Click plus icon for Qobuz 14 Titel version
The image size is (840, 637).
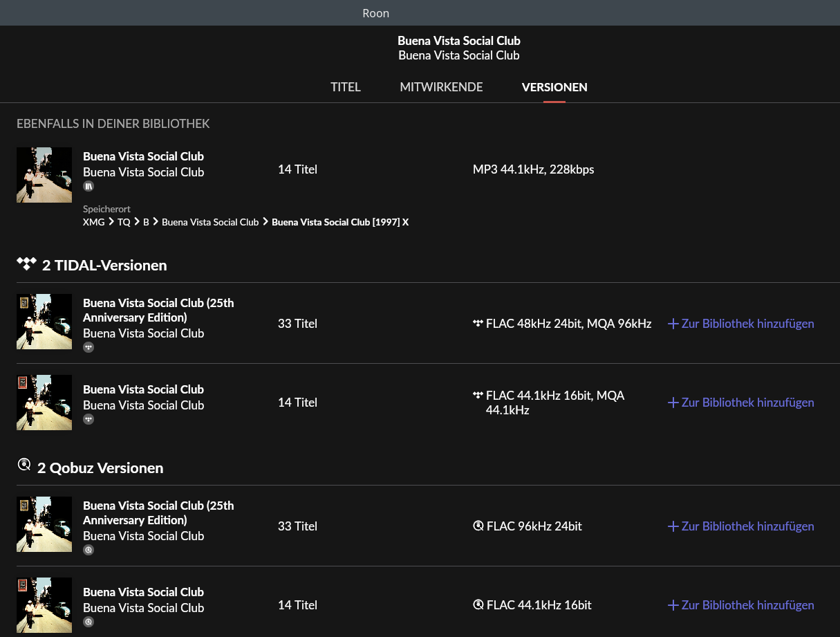click(673, 605)
